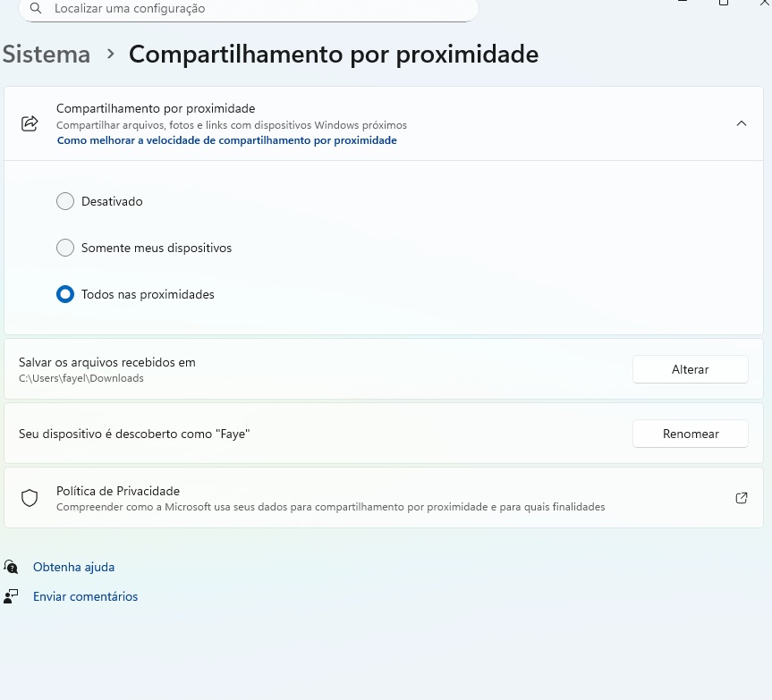The width and height of the screenshot is (772, 700).
Task: Click Enviar comentários
Action: coord(85,596)
